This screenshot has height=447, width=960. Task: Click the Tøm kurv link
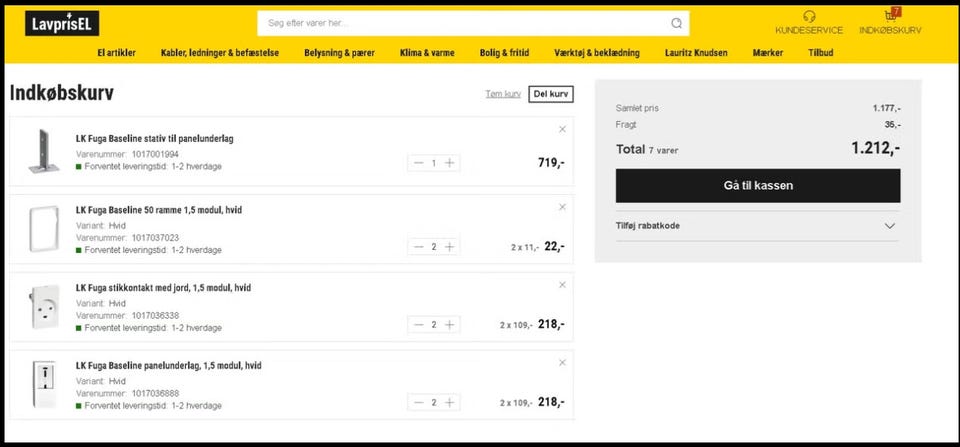[503, 94]
